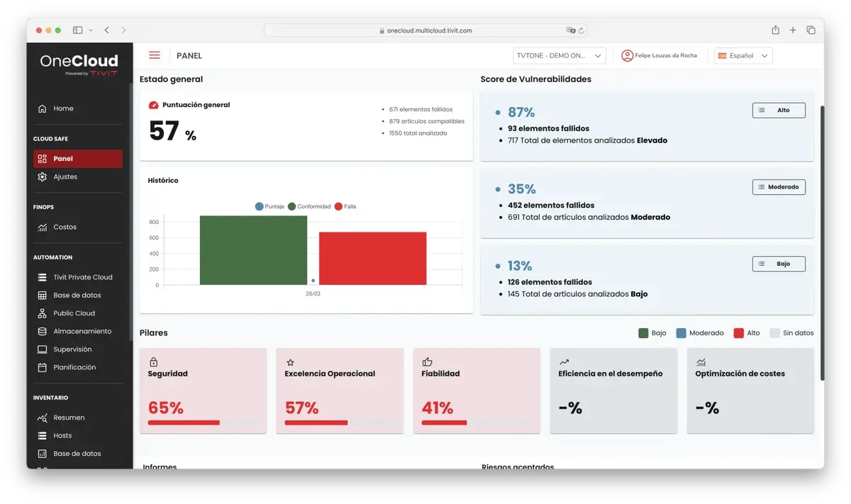Go back in Safari
This screenshot has width=851, height=504.
point(106,30)
